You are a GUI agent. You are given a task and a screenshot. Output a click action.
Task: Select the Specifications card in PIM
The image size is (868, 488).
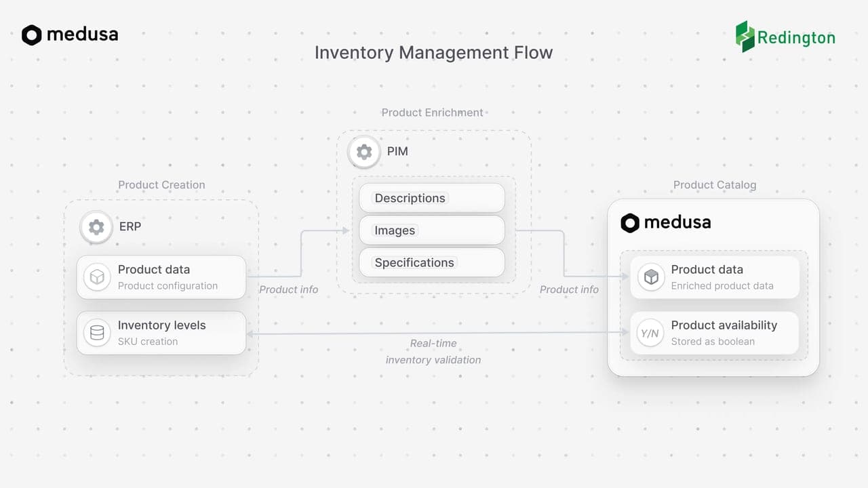pyautogui.click(x=432, y=262)
